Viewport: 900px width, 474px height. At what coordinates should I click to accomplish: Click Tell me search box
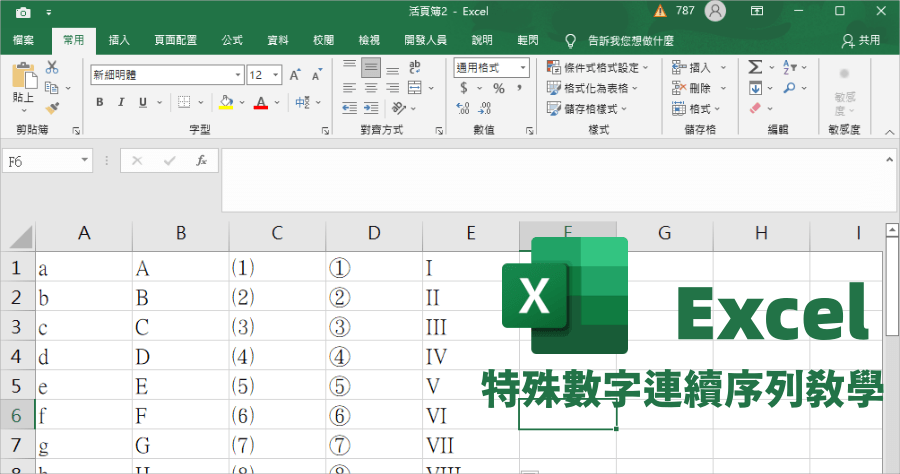(630, 41)
